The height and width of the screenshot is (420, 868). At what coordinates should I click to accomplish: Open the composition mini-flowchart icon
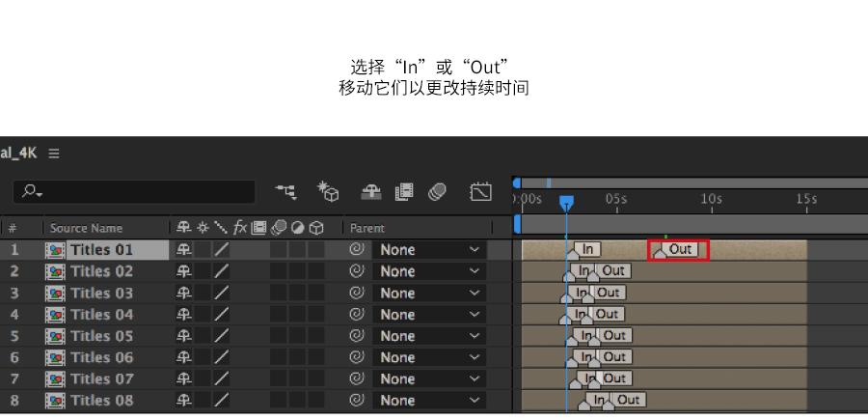pos(286,193)
